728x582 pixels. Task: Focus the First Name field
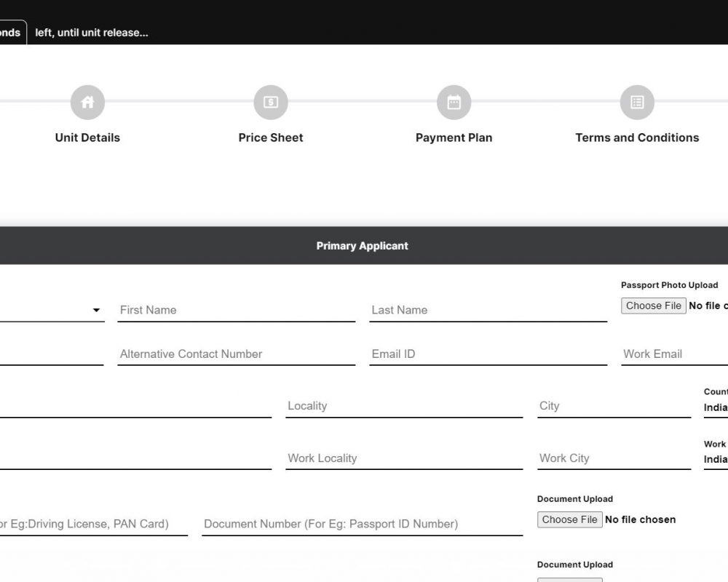(237, 310)
